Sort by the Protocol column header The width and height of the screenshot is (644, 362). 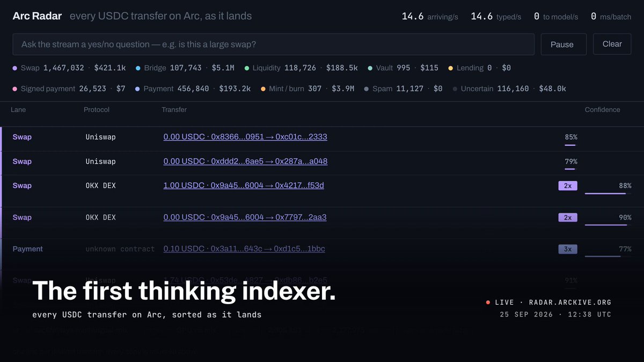(97, 109)
